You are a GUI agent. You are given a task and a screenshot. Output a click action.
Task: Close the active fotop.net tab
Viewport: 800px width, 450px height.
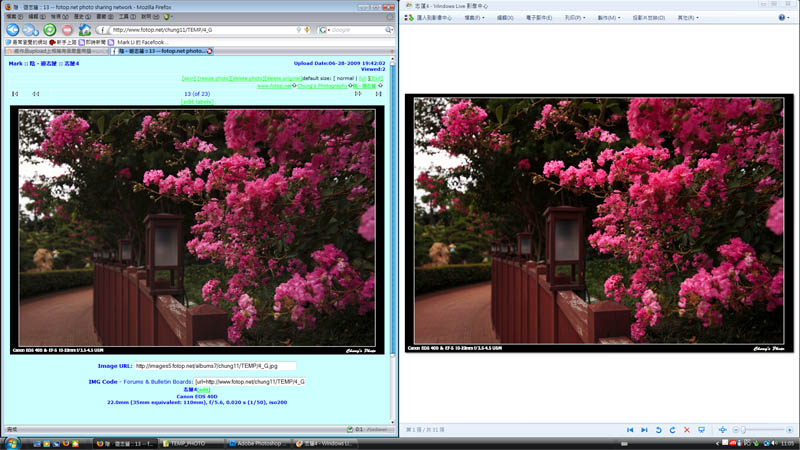[x=210, y=52]
